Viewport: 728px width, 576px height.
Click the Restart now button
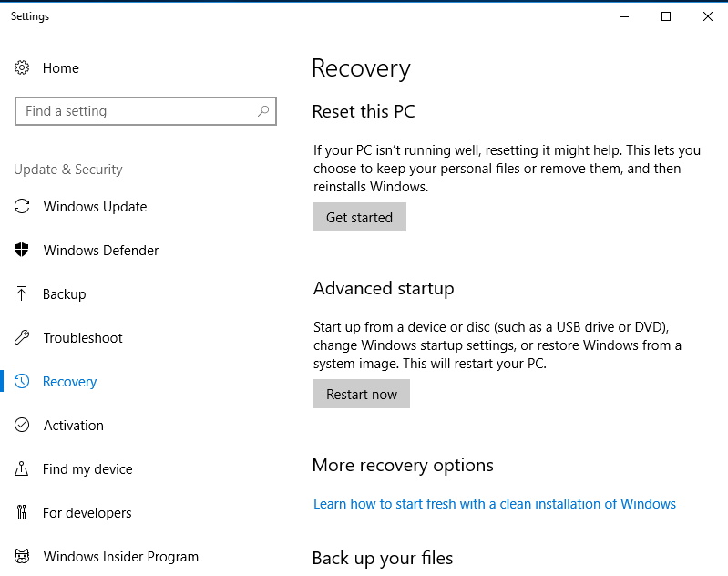[361, 394]
